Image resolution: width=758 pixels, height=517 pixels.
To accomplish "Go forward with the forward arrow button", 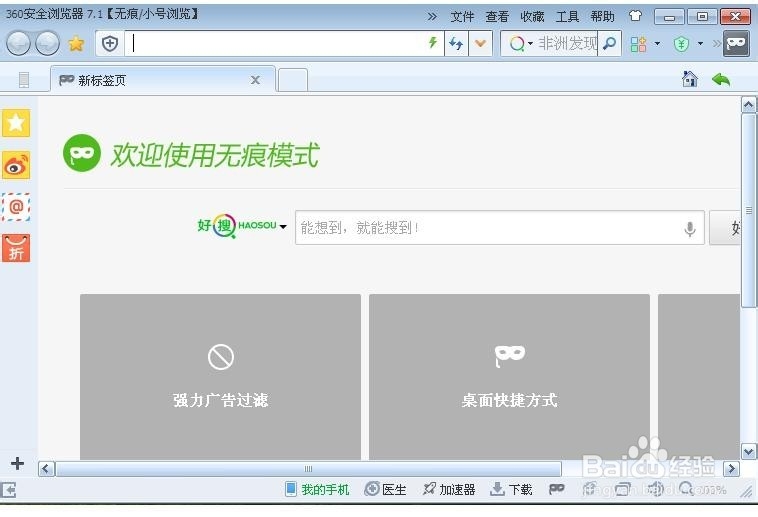I will point(48,44).
